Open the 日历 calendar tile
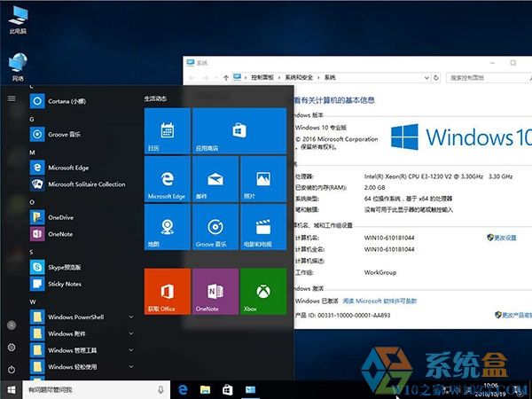This screenshot has width=532, height=399. pyautogui.click(x=167, y=131)
